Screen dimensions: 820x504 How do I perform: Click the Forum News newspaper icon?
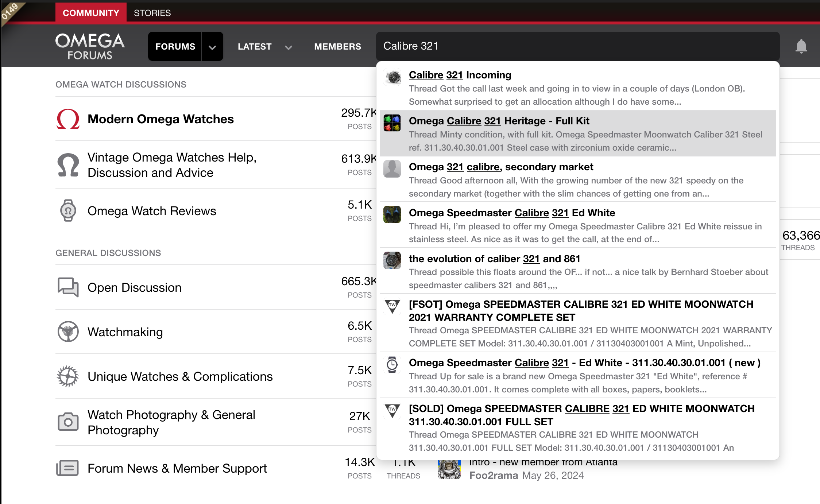(x=68, y=468)
